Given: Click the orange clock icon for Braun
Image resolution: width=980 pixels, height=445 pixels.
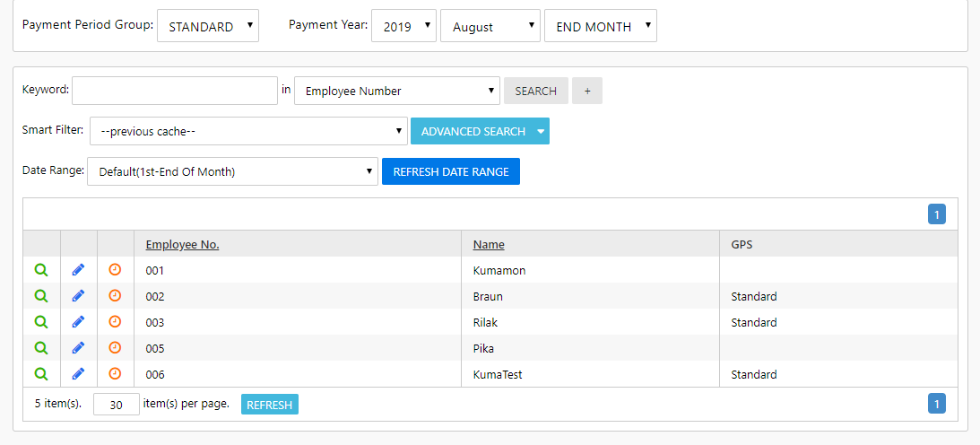Looking at the screenshot, I should click(x=115, y=296).
